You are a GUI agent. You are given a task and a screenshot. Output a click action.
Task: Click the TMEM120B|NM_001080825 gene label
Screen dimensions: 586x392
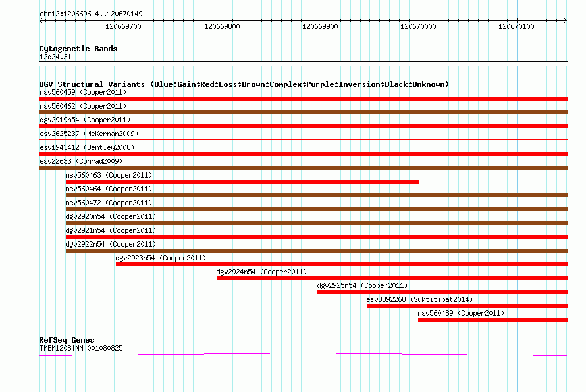pyautogui.click(x=81, y=348)
